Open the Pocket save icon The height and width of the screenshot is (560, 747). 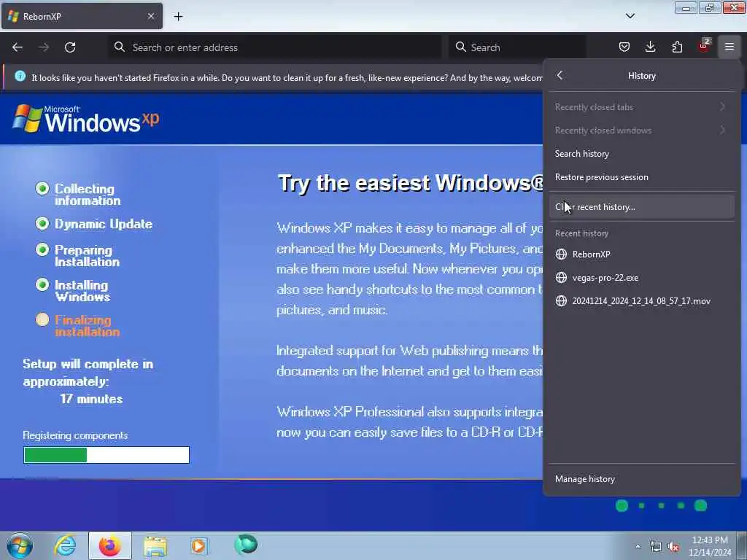624,47
